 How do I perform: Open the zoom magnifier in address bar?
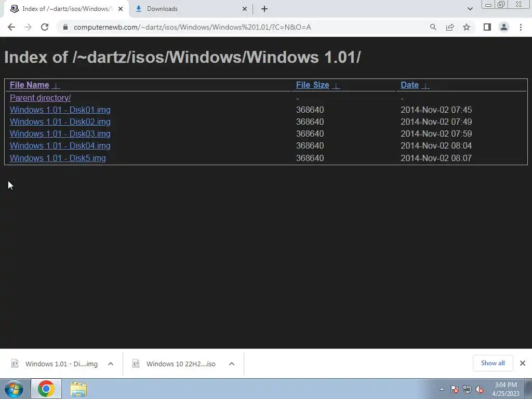[433, 27]
